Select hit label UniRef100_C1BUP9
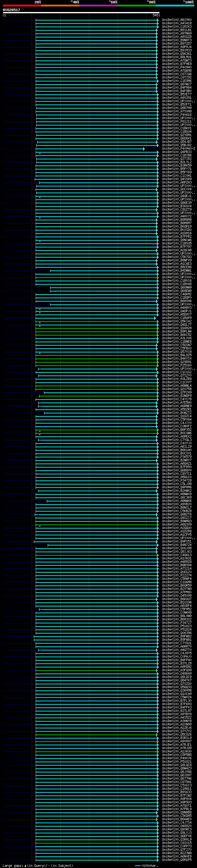 177,318
